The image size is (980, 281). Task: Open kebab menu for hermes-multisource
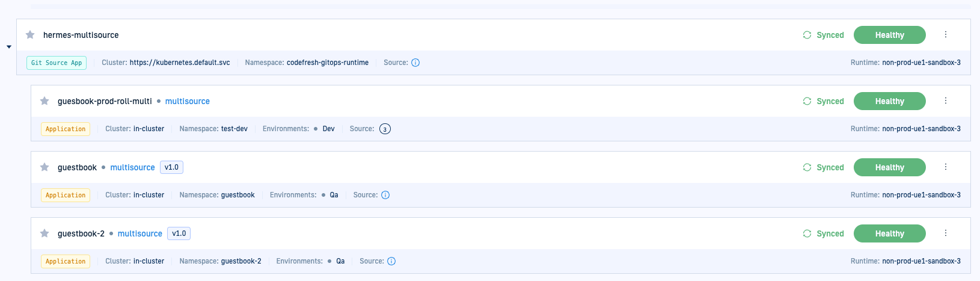pos(945,35)
